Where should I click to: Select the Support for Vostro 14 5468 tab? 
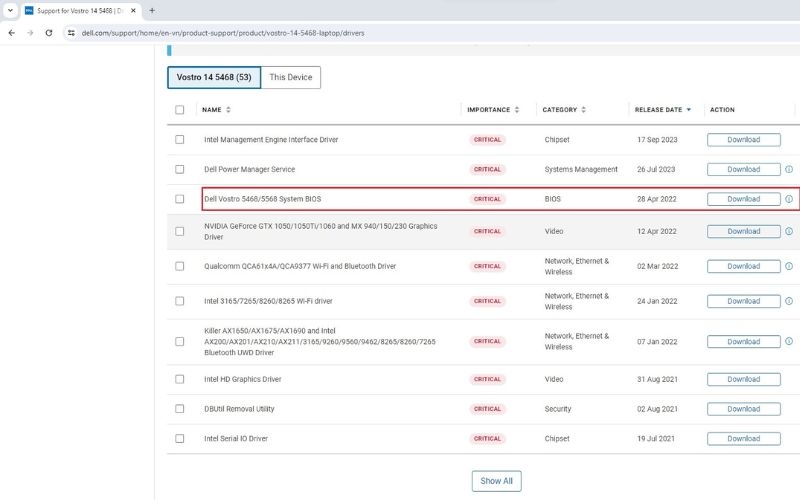coord(82,11)
